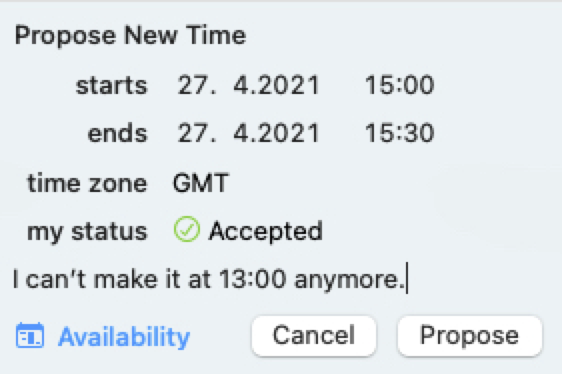This screenshot has width=562, height=374.
Task: Open the Accepted status dropdown
Action: 248,230
